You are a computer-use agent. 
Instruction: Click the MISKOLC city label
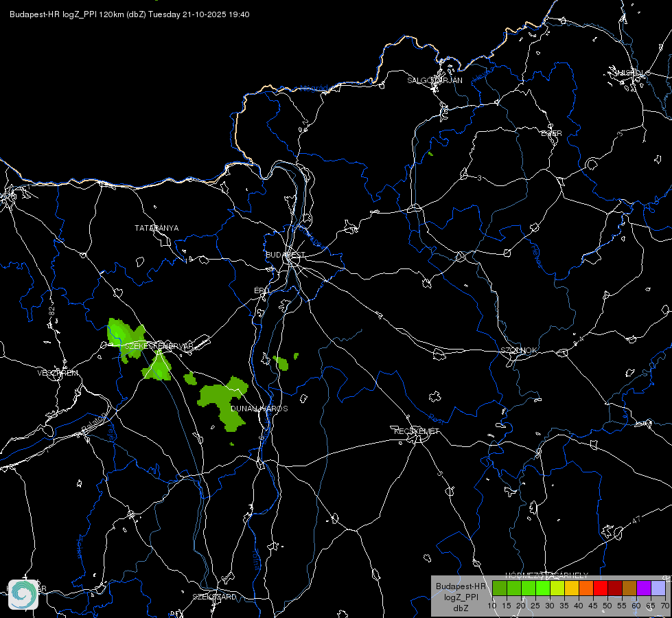pos(633,73)
